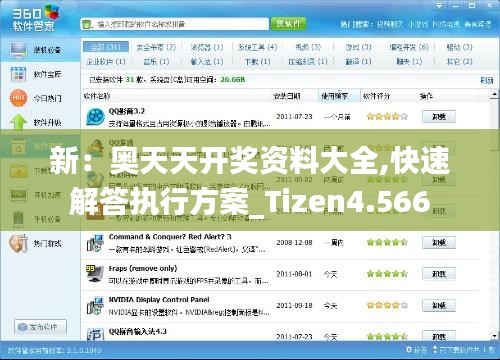Open the 软件宝库 icon in the sidebar
Screen dimensions: 500x360
click(x=18, y=74)
